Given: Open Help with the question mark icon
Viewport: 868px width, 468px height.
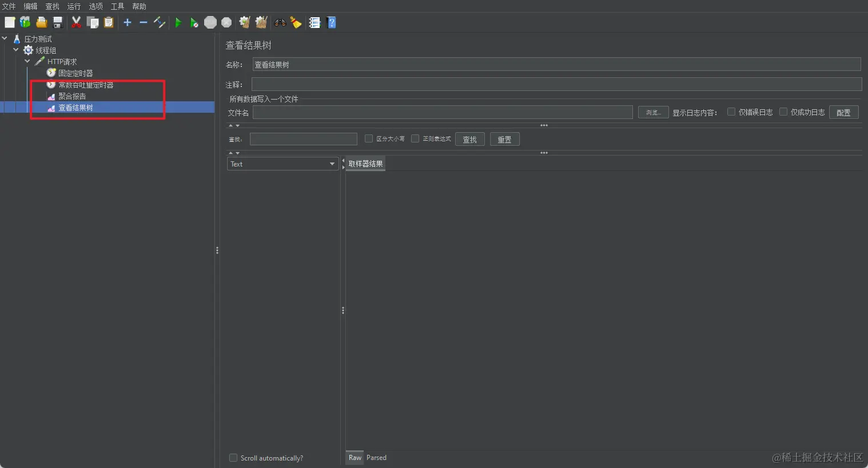Looking at the screenshot, I should pos(331,22).
